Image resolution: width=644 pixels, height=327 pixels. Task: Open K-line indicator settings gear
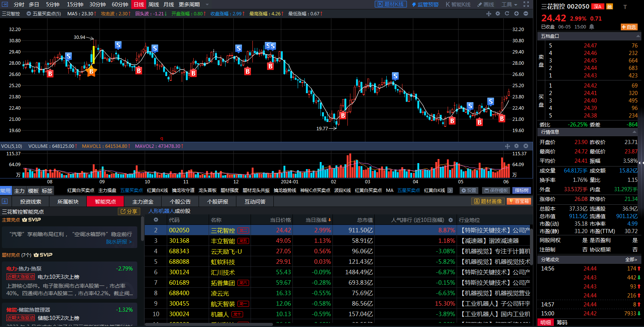[x=498, y=13]
